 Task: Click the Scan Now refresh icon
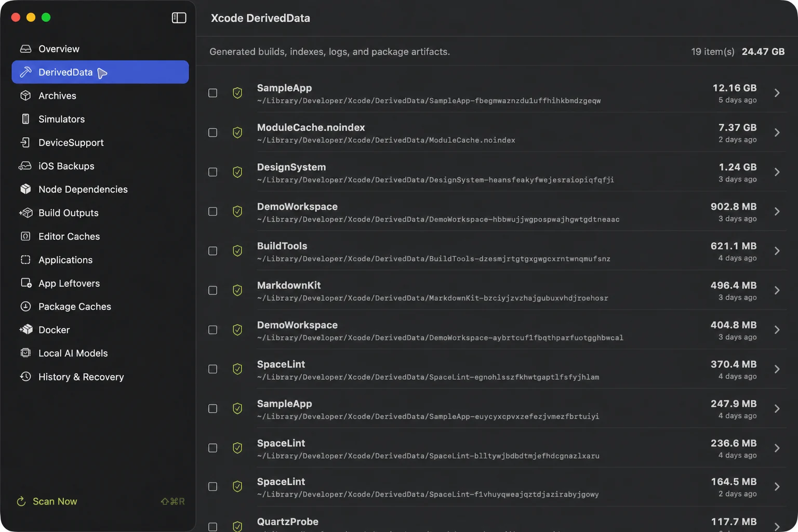click(x=21, y=501)
